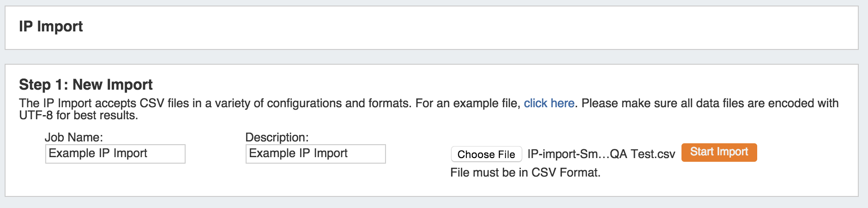Click "The IP Import accepts" sentence start
Image resolution: width=868 pixels, height=208 pixels.
click(x=78, y=103)
